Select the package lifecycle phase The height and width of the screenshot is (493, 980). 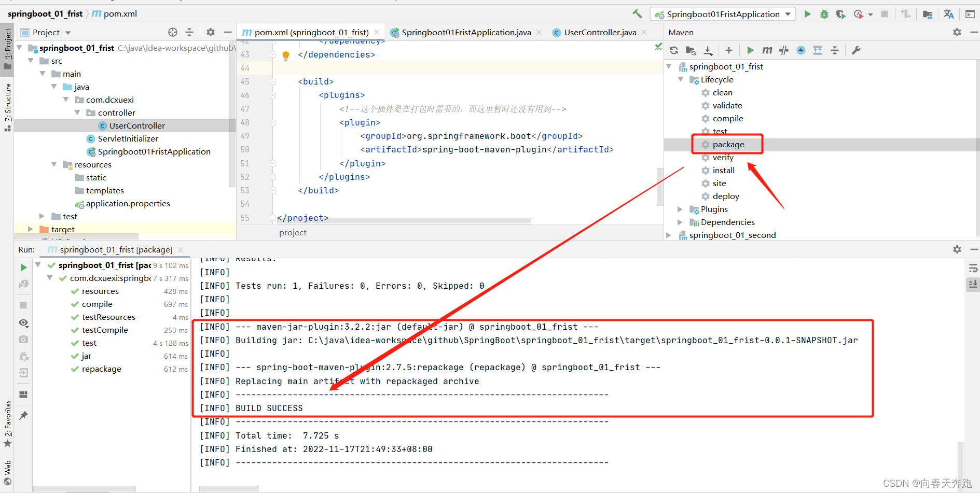pyautogui.click(x=728, y=144)
